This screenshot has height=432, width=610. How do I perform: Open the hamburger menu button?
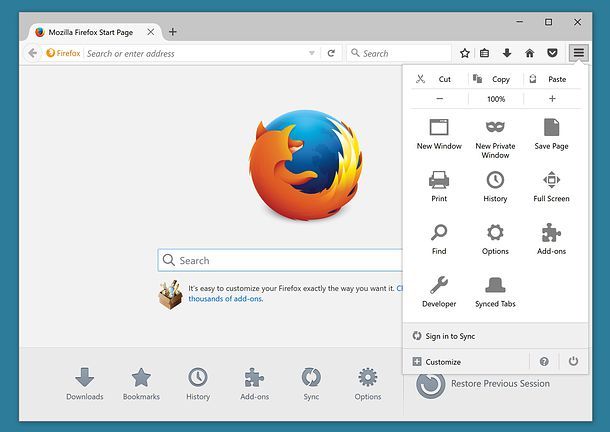(578, 53)
